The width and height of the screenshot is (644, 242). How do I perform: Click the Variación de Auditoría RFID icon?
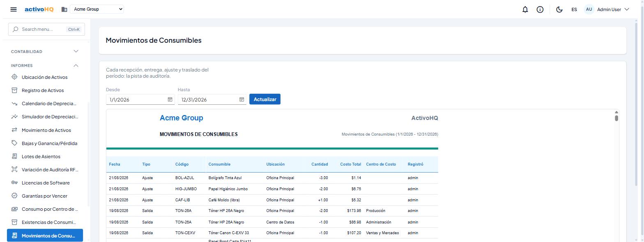[14, 169]
